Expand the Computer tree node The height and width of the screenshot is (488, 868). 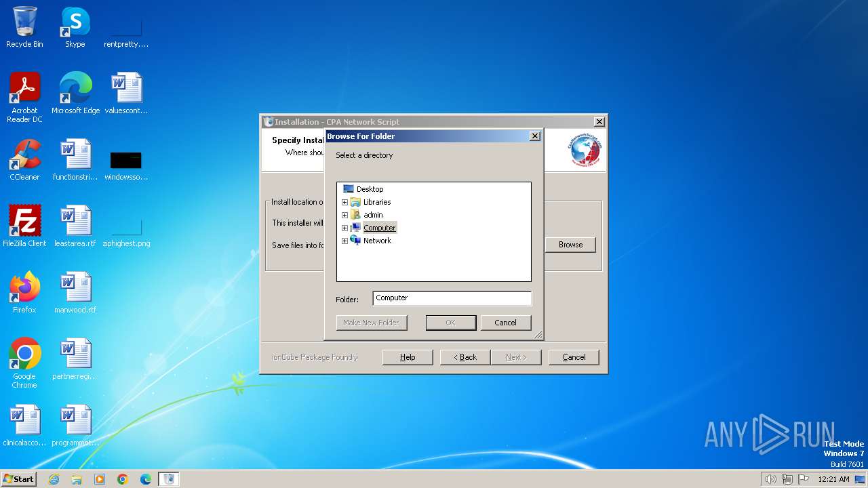pos(344,228)
